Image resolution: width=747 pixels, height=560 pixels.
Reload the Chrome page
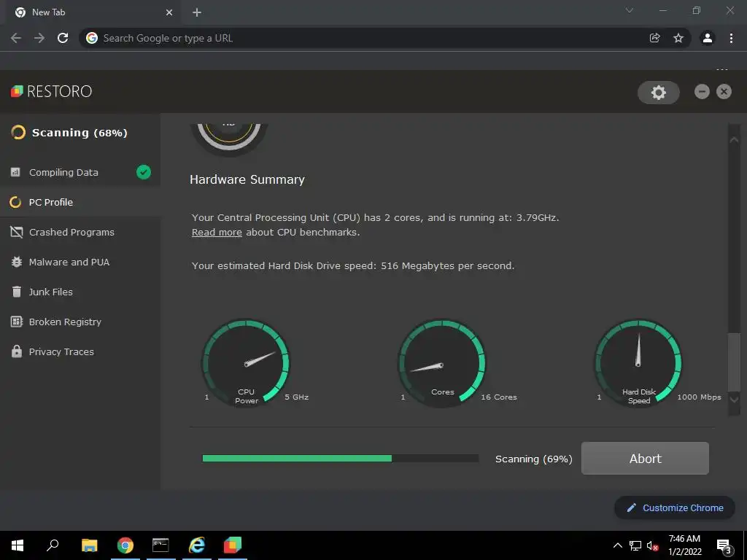[x=63, y=38]
